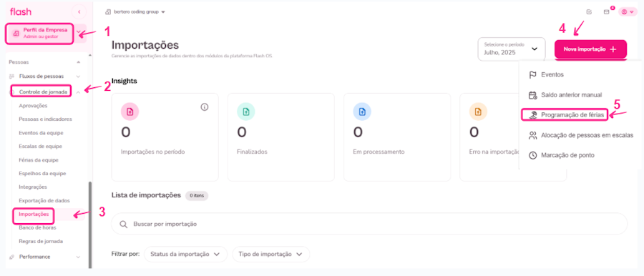Viewport: 644px width, 276px height.
Task: Click the Fluxos de pessoas icon
Action: click(x=11, y=77)
